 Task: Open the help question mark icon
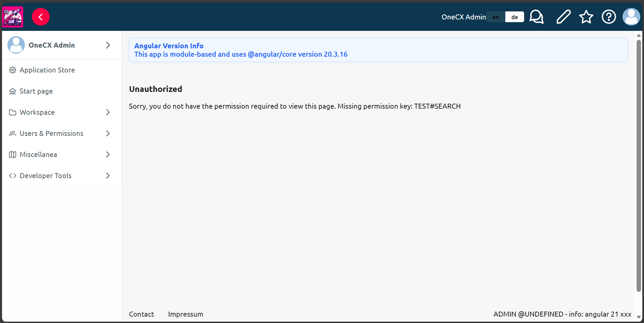tap(608, 17)
